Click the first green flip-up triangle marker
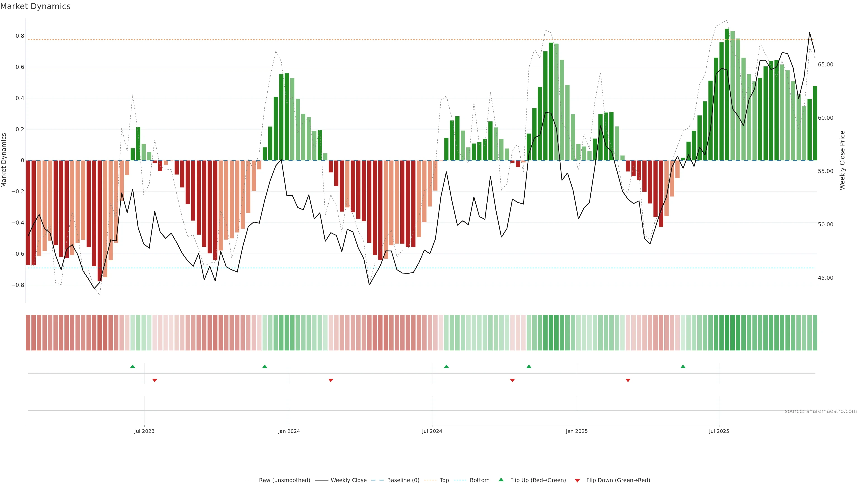This screenshot has width=868, height=488. (133, 366)
